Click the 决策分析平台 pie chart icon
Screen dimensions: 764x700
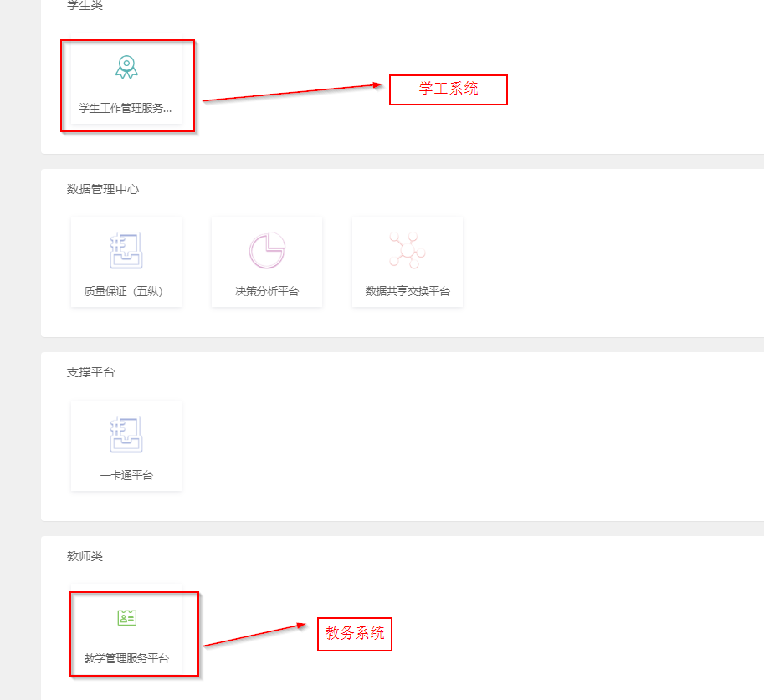[x=267, y=250]
